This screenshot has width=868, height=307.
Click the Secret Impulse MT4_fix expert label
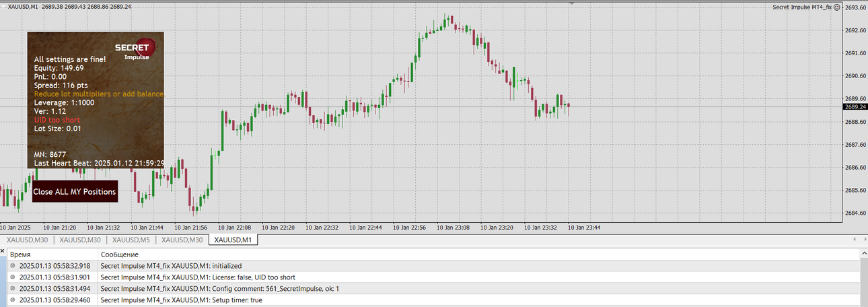[x=802, y=6]
